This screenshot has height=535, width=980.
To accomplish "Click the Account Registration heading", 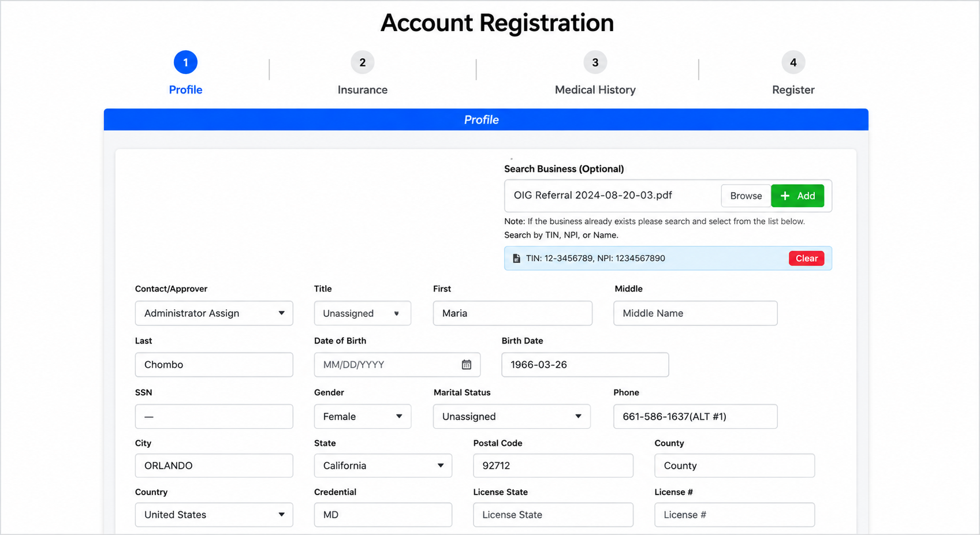I will click(497, 23).
